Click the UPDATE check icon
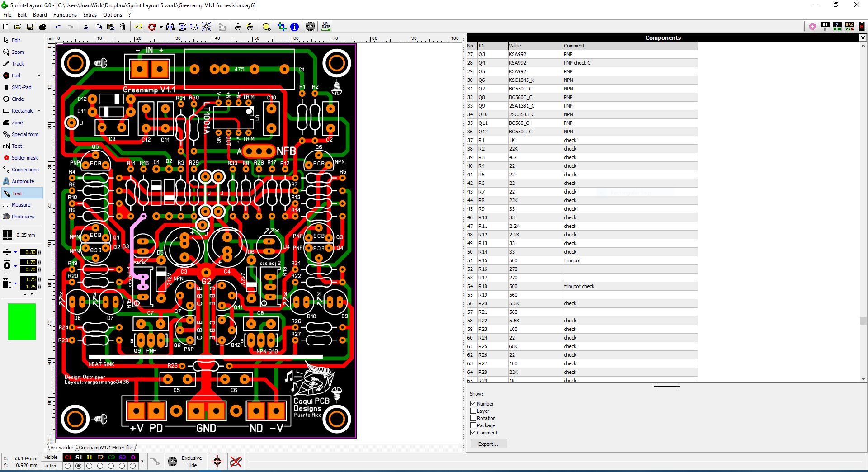868x472 pixels. 326,27
